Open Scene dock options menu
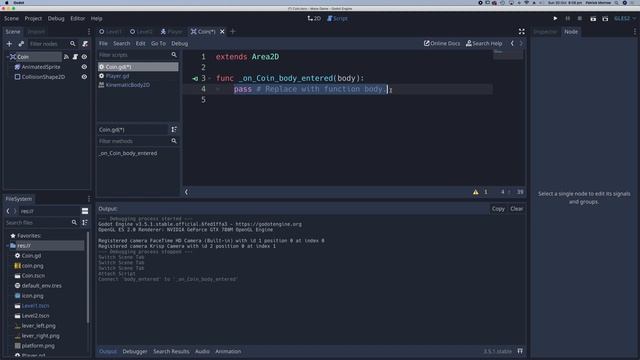The width and height of the screenshot is (640, 360). 89,31
